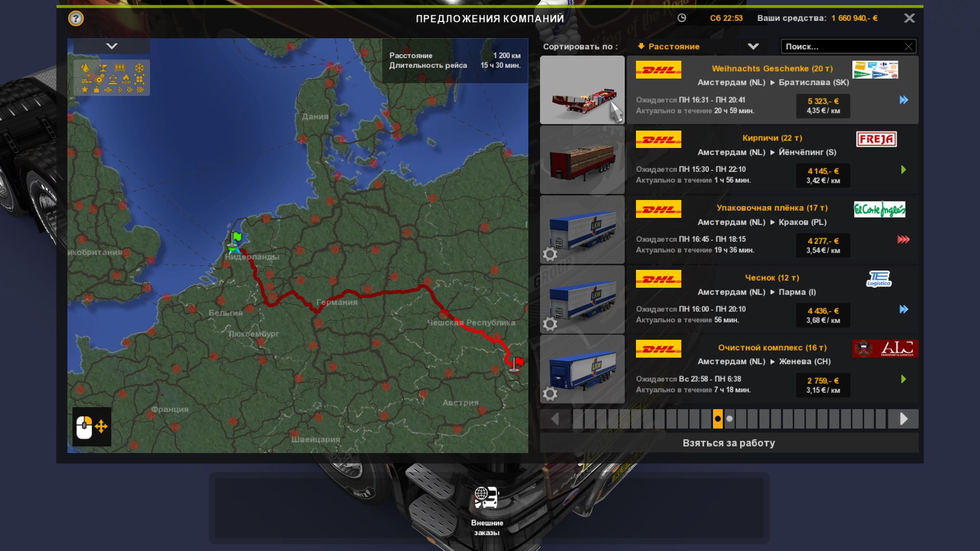Open the sort-by Расстояние dropdown
980x551 pixels.
pyautogui.click(x=753, y=46)
